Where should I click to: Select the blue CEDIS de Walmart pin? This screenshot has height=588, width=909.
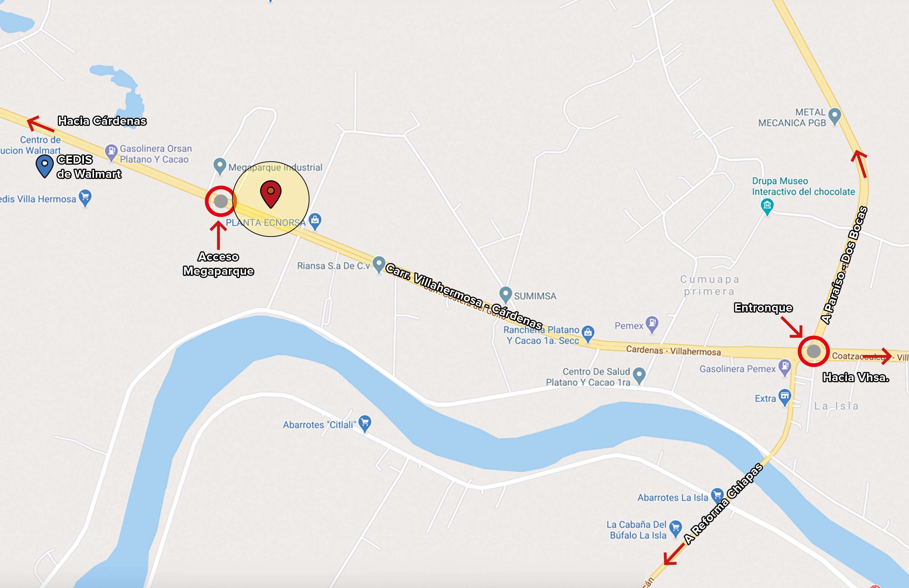45,166
